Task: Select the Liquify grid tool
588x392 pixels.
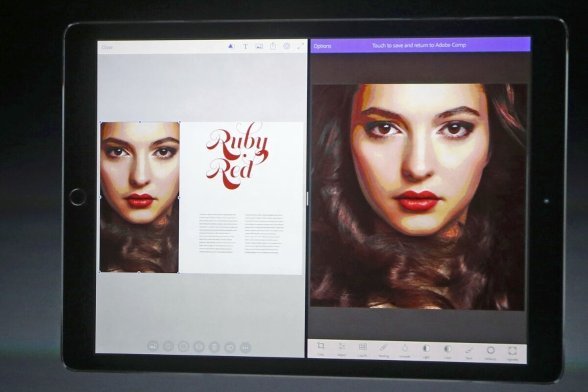Action: click(363, 347)
